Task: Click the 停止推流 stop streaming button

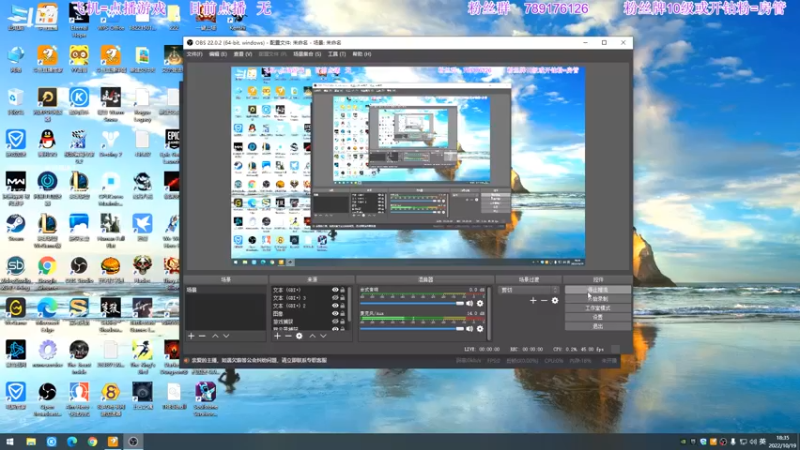Action: pos(597,290)
